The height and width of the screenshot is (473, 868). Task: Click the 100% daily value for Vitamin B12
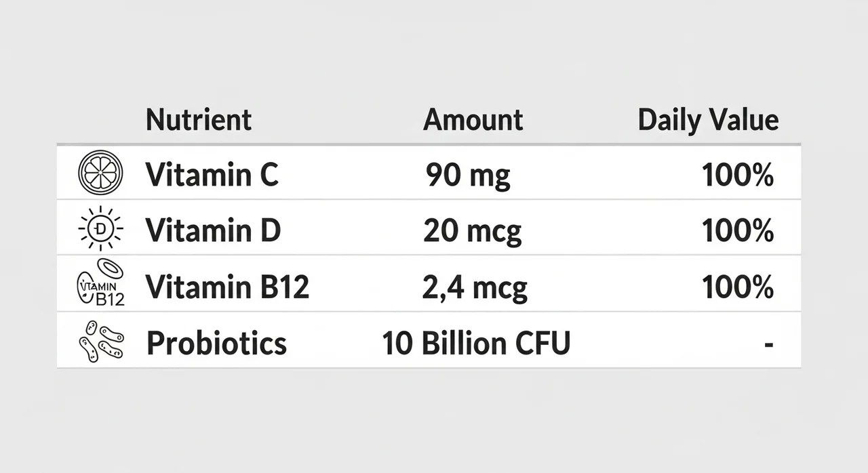coord(738,287)
